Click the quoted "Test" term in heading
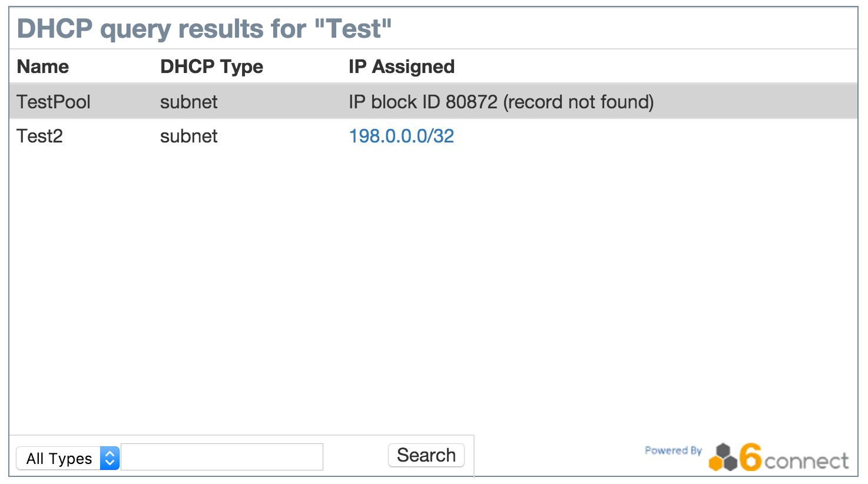This screenshot has width=868, height=484. 353,28
